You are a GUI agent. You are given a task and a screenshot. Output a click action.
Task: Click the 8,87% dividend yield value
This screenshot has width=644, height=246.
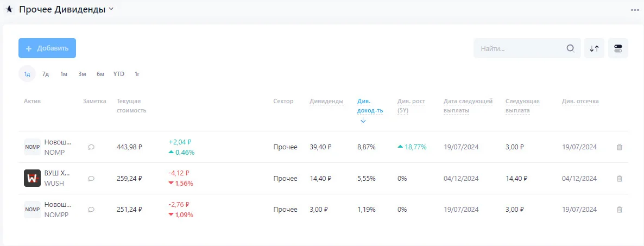(367, 147)
